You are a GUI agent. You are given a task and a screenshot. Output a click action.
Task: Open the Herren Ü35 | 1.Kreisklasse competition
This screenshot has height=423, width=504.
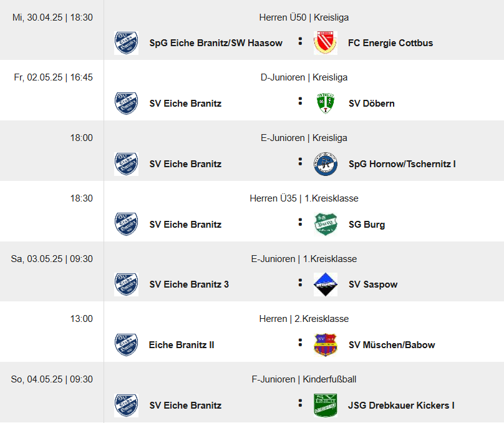304,198
